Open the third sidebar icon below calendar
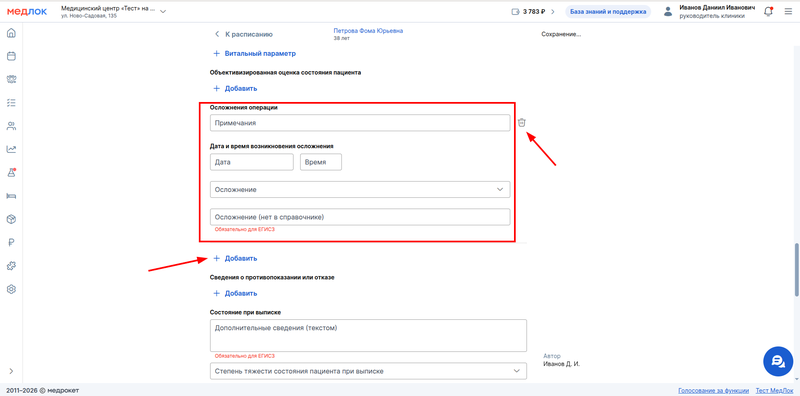 (11, 80)
